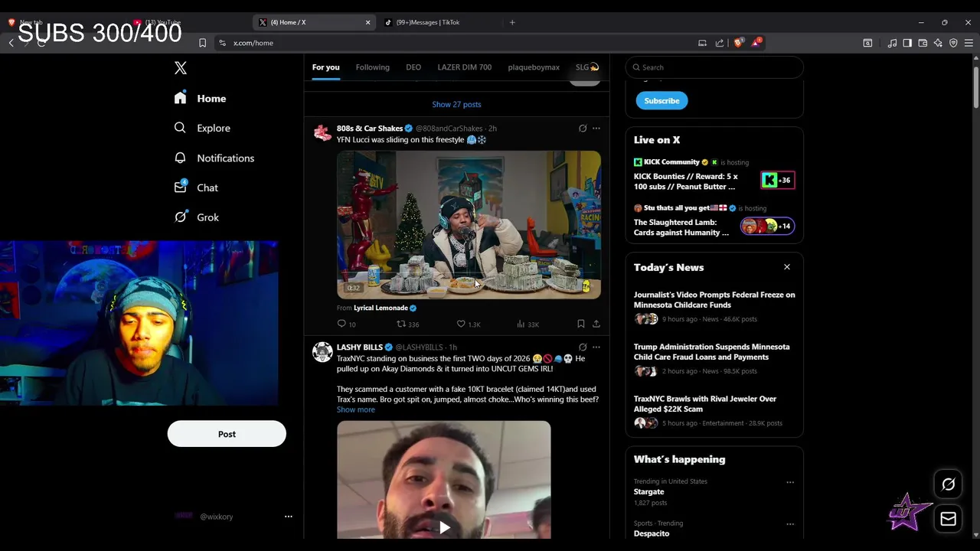Open the KICK +36 listeners badge
Screen dimensions: 980x551
tap(777, 180)
